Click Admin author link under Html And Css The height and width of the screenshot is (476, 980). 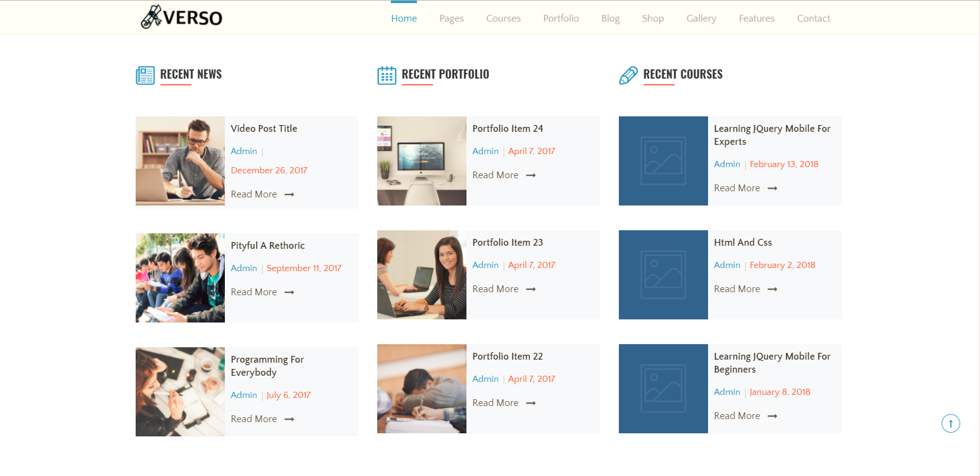pyautogui.click(x=727, y=265)
